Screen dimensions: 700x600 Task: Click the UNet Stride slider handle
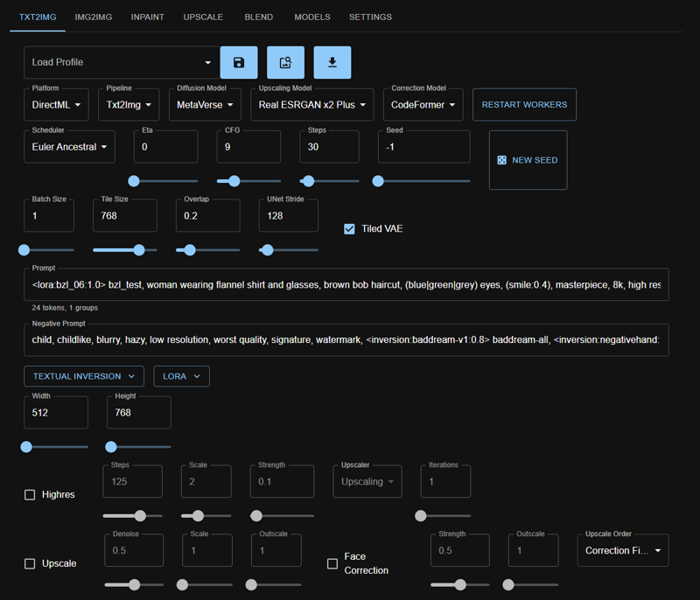pos(268,250)
